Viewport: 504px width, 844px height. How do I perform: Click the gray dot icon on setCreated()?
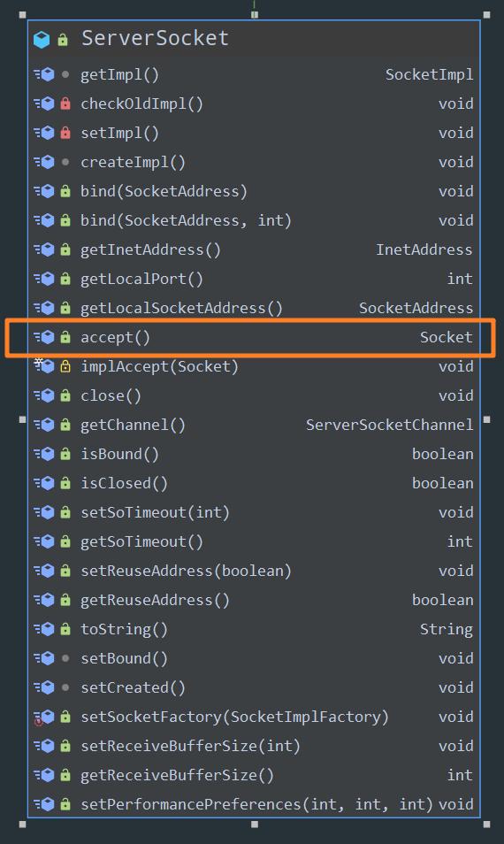pos(65,687)
